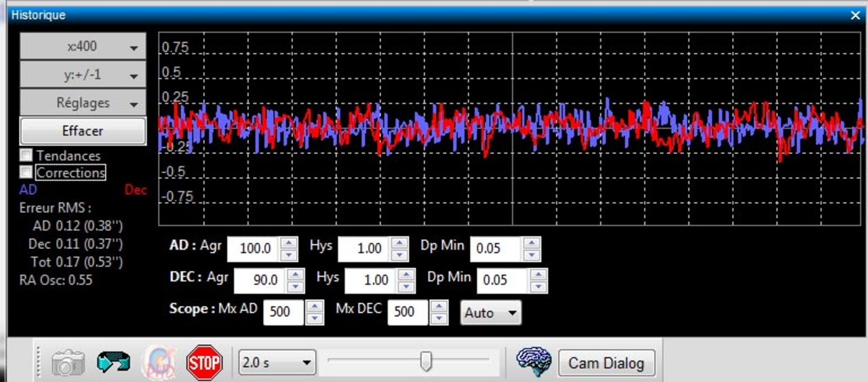Click the DEC Hys 1.00 field
This screenshot has width=868, height=382.
(x=372, y=280)
